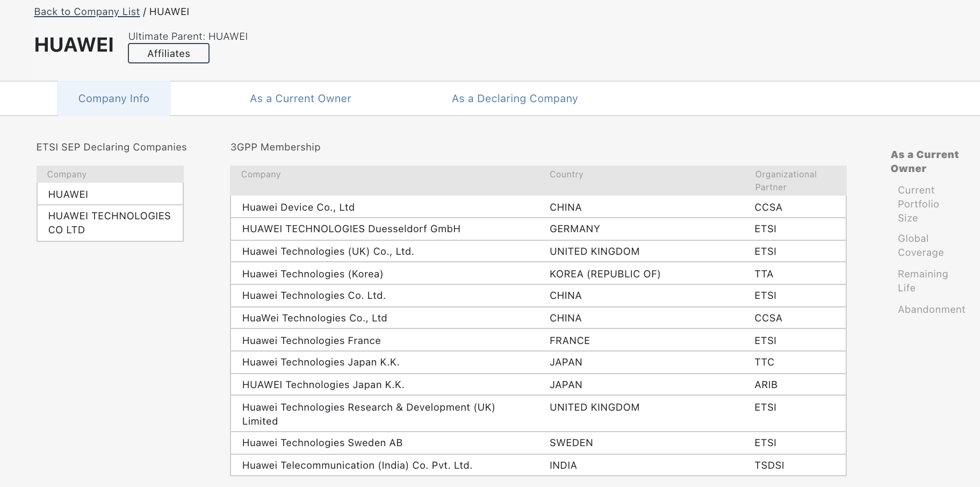Click Huawei Technologies (UK) Co., Ltd. row
The width and height of the screenshot is (980, 487).
538,252
